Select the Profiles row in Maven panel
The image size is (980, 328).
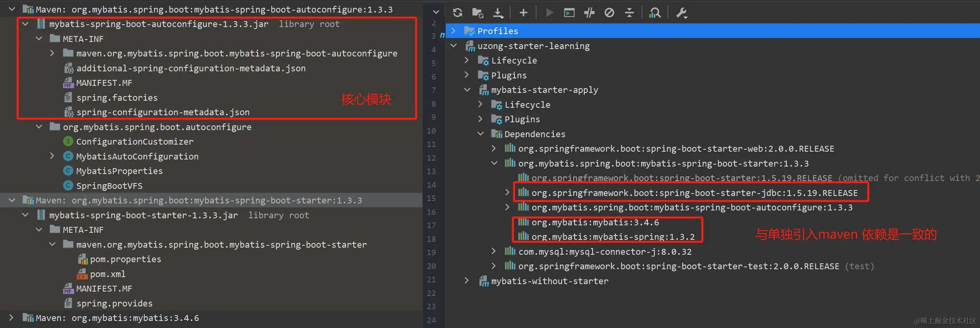(713, 31)
